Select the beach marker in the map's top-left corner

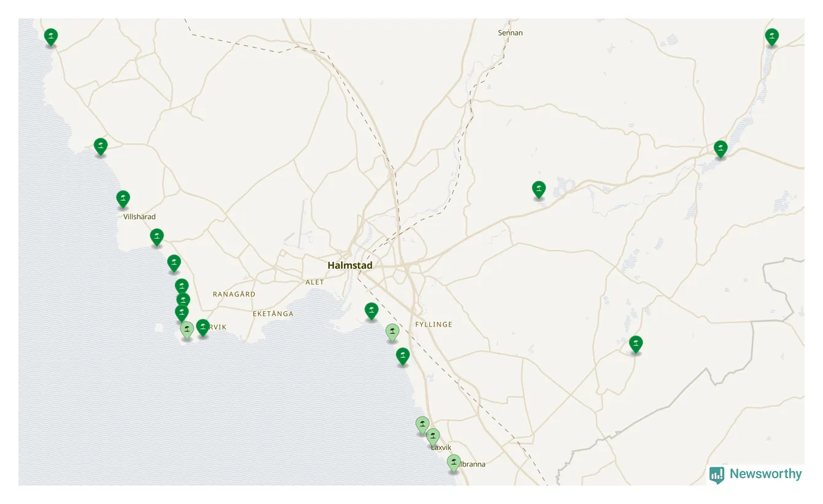pyautogui.click(x=51, y=37)
